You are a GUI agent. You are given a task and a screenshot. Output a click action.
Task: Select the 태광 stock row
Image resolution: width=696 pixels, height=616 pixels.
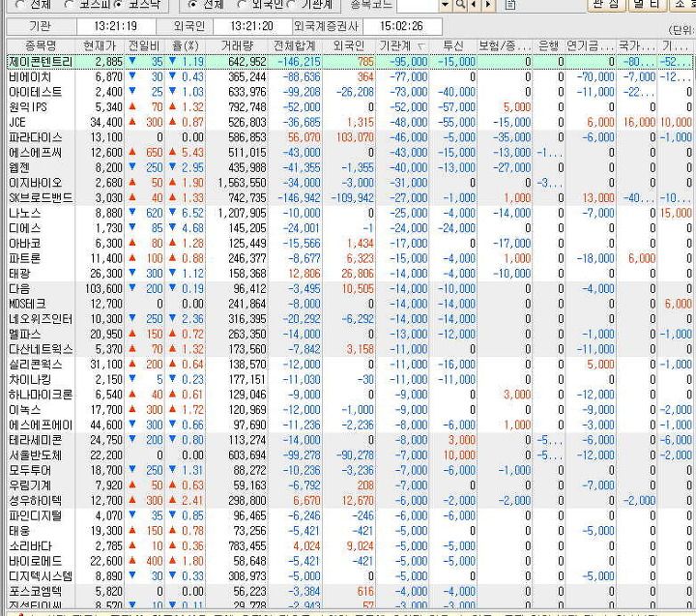point(348,274)
